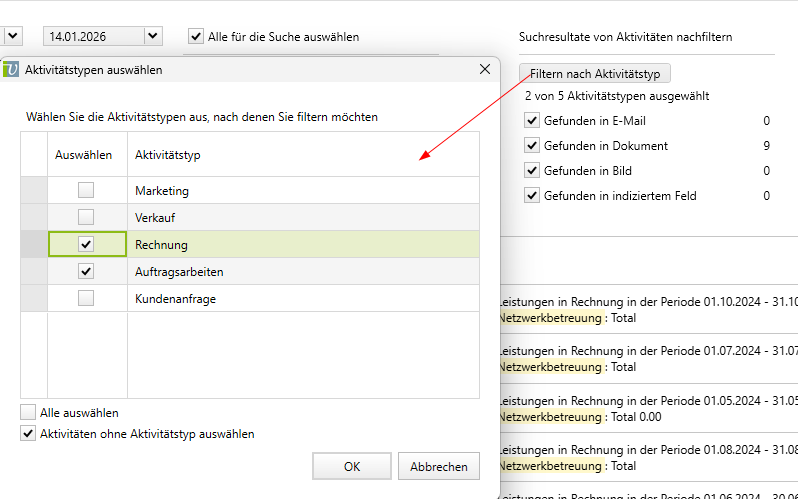Toggle Aktivitäten ohne Aktivitätstyp auswählen
The image size is (798, 499).
pyautogui.click(x=28, y=434)
